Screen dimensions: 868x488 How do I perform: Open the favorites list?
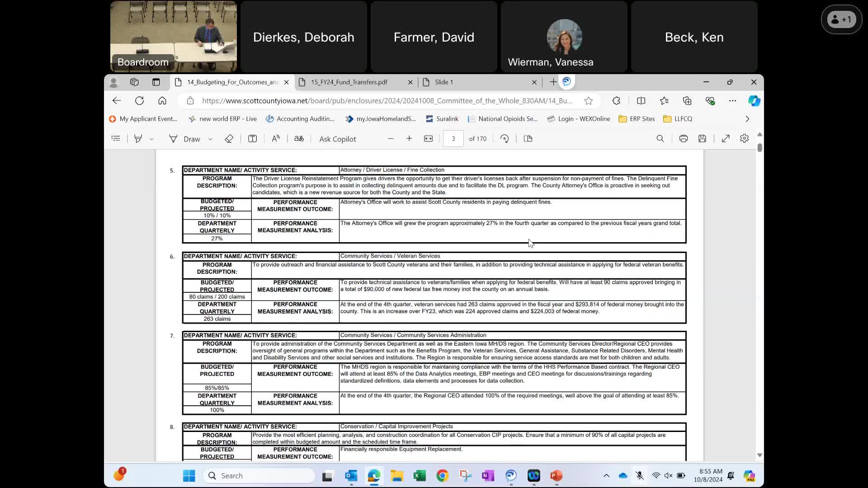664,101
